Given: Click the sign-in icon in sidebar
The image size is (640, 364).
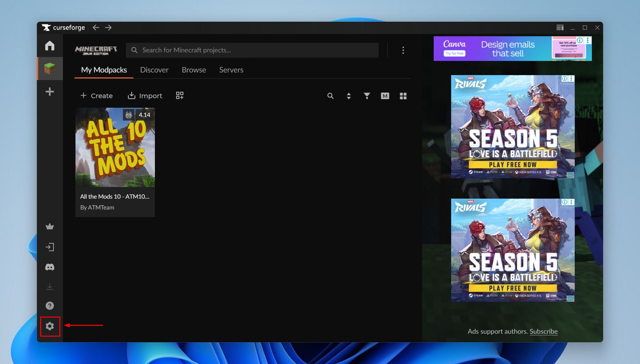Looking at the screenshot, I should [x=50, y=247].
